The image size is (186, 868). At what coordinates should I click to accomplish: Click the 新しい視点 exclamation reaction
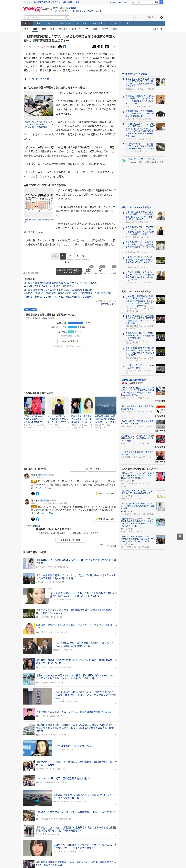(112, 270)
